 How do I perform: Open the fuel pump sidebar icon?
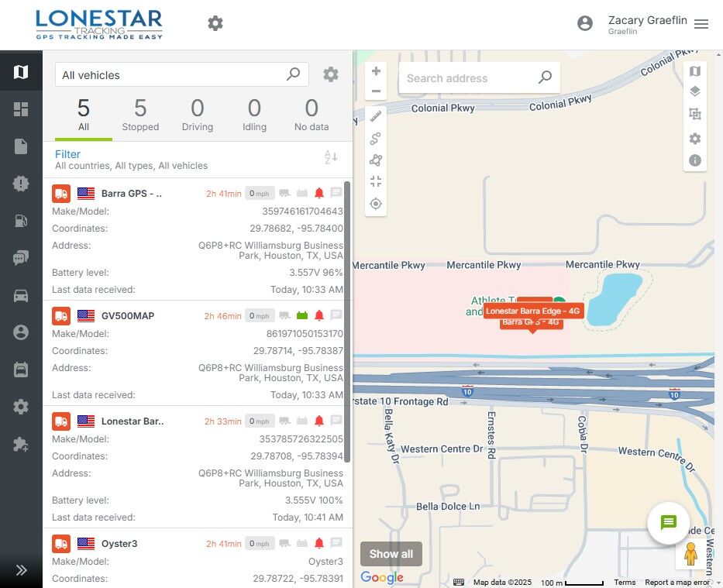click(x=21, y=221)
